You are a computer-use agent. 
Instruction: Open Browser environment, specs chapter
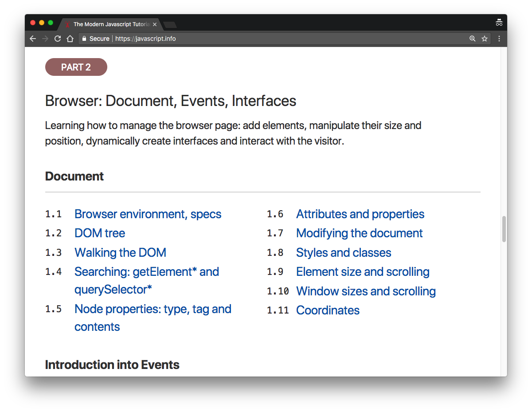pyautogui.click(x=148, y=214)
